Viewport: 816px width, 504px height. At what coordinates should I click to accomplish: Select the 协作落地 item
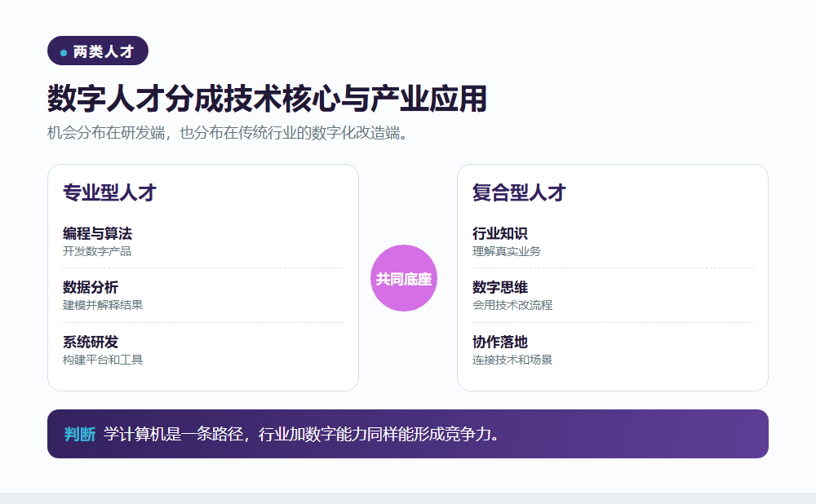tap(500, 342)
